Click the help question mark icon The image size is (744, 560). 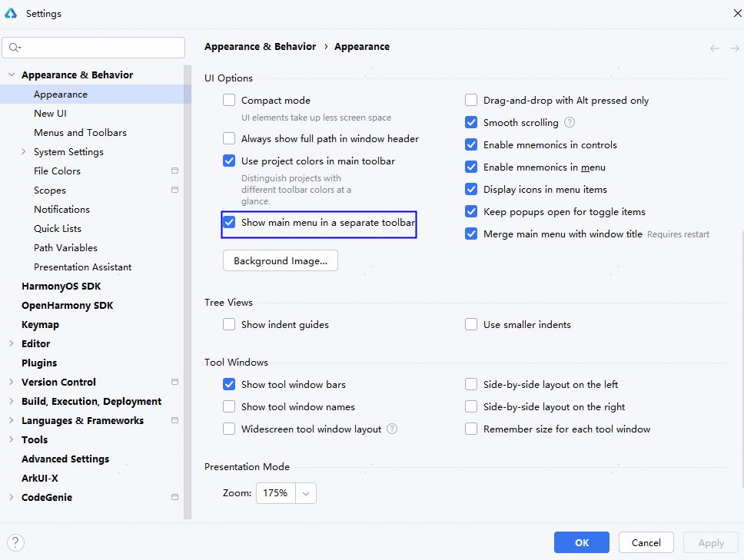point(15,542)
